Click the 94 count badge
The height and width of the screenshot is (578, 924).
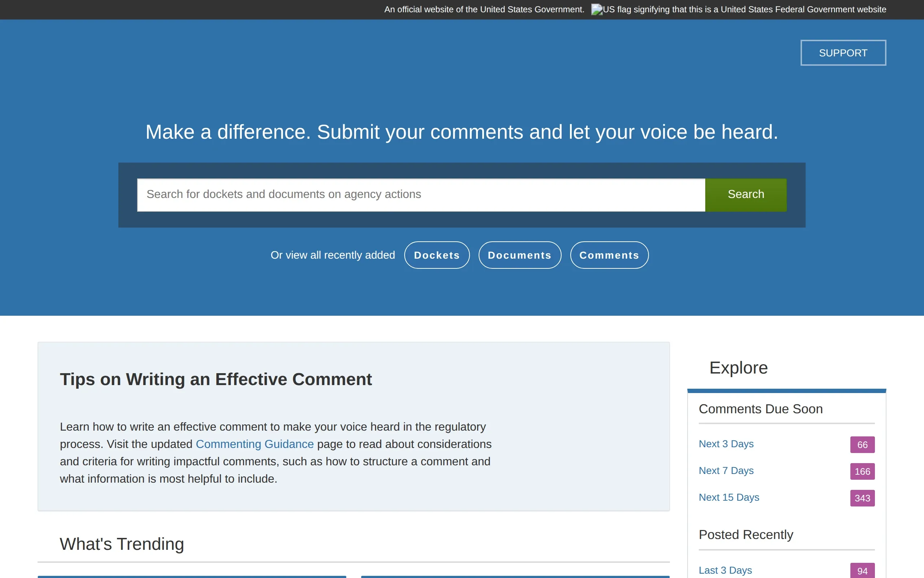click(862, 570)
